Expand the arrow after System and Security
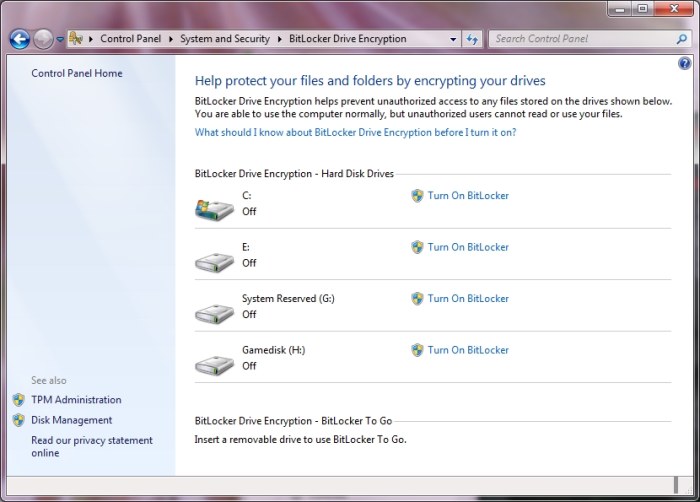 click(279, 39)
